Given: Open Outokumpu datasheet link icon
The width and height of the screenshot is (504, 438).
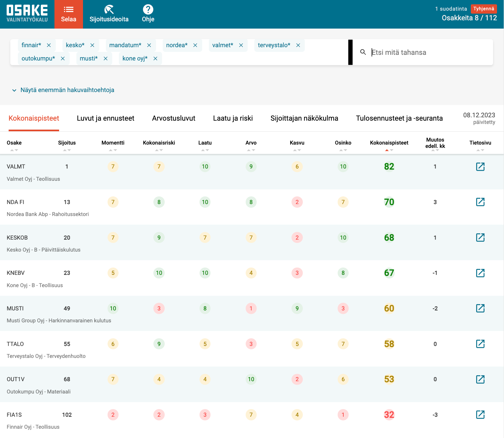Looking at the screenshot, I should 480,379.
